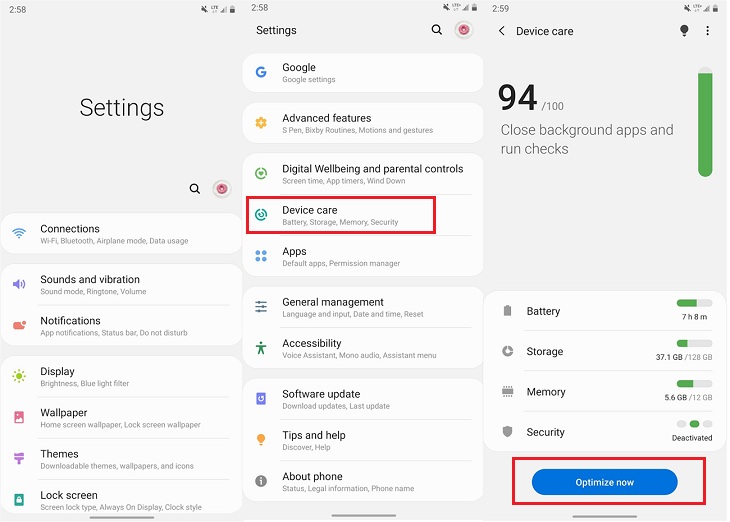
Task: Tap the Digital Wellbeing heart icon
Action: click(x=261, y=173)
